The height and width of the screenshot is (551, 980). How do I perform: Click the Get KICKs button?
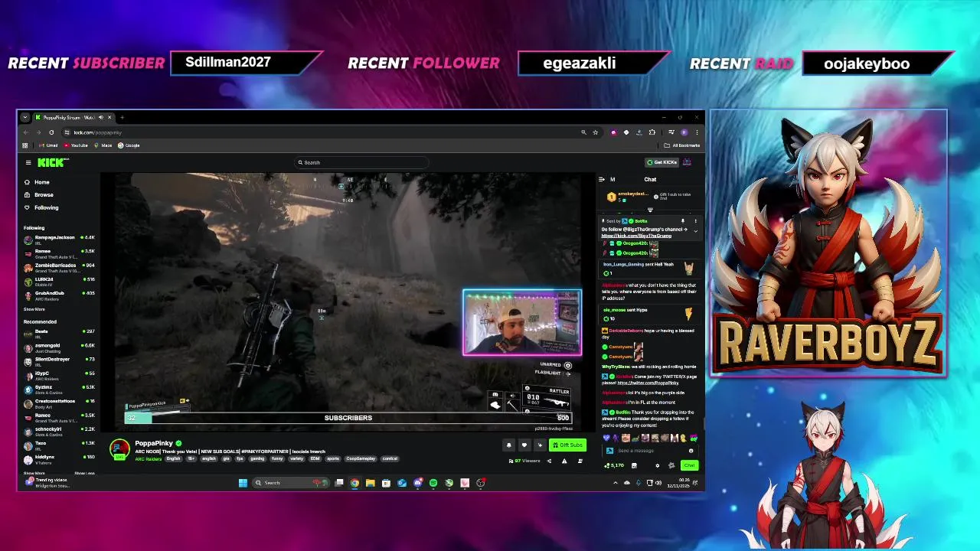click(x=661, y=162)
